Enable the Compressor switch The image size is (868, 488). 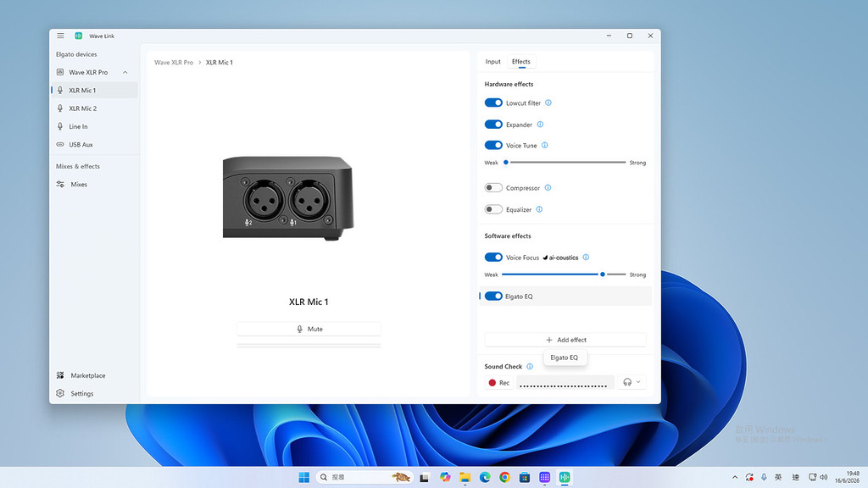click(x=493, y=187)
